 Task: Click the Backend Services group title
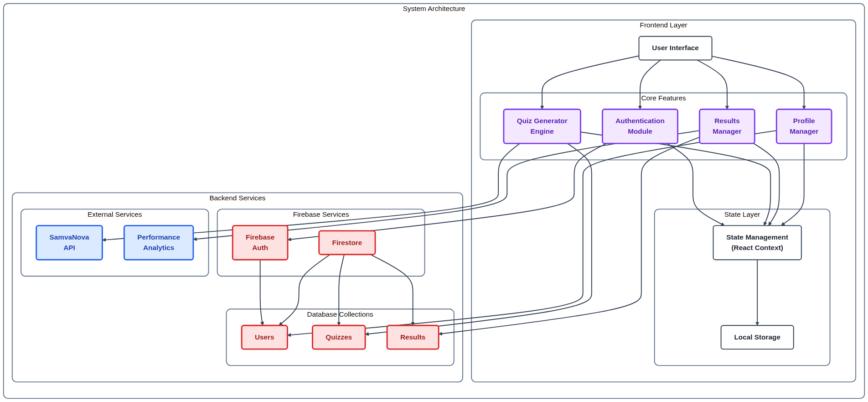(x=237, y=198)
